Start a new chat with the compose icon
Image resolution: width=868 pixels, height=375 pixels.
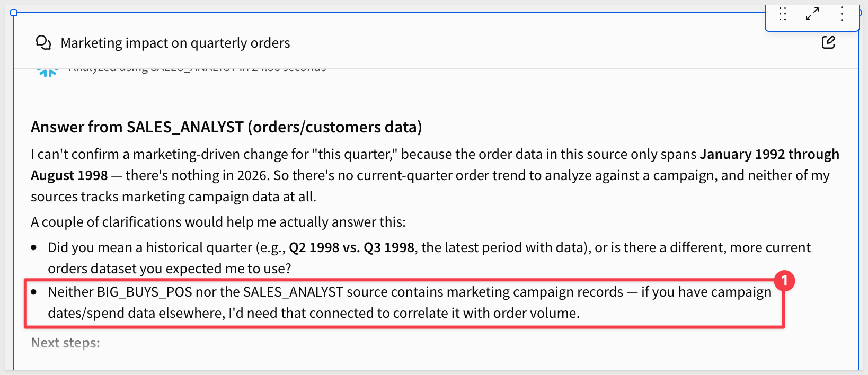[828, 42]
